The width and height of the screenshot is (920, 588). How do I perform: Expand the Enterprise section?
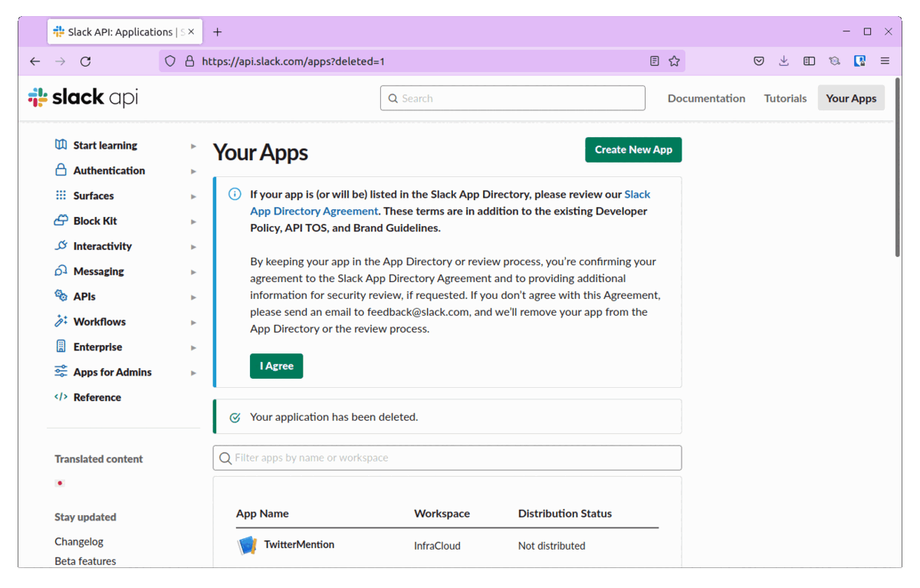192,347
